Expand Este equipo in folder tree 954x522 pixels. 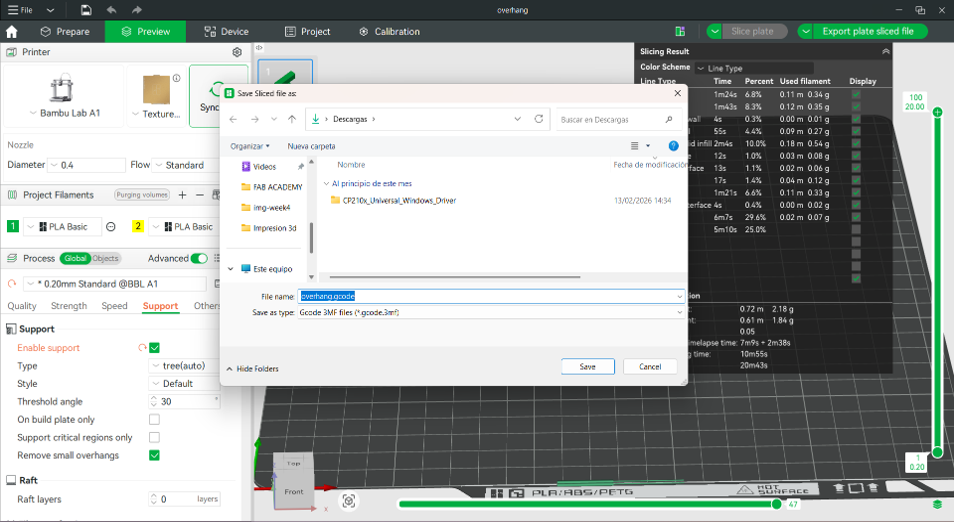coord(231,269)
